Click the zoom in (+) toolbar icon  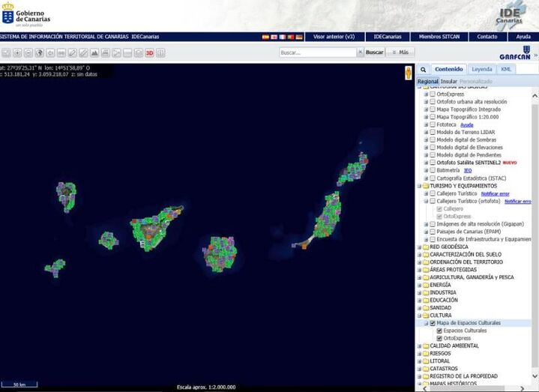coord(17,52)
